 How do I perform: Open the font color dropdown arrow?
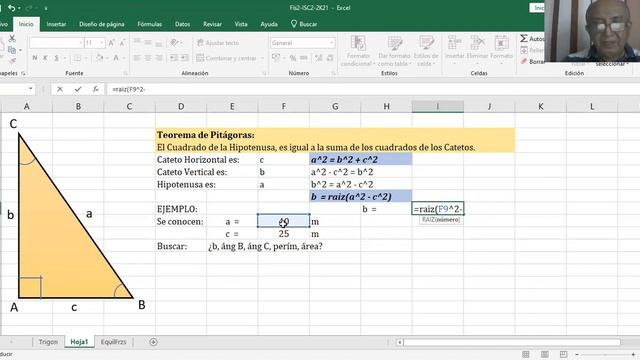point(124,58)
